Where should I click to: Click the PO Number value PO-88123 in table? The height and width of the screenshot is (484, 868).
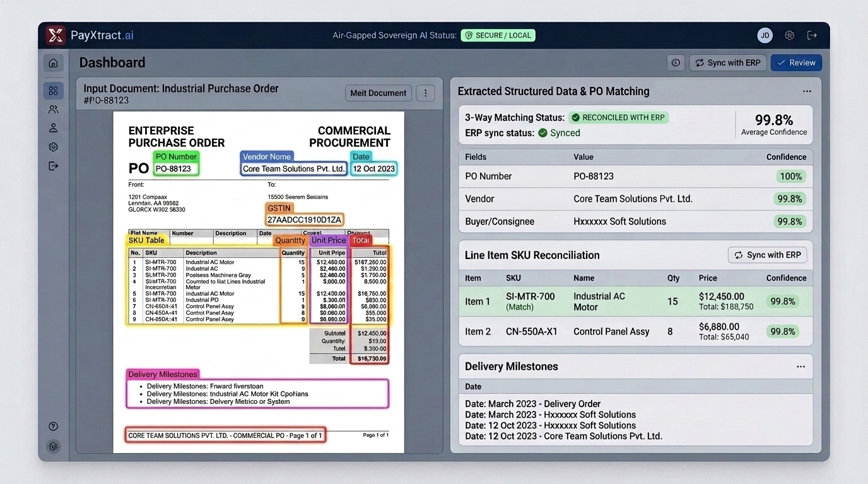coord(594,176)
